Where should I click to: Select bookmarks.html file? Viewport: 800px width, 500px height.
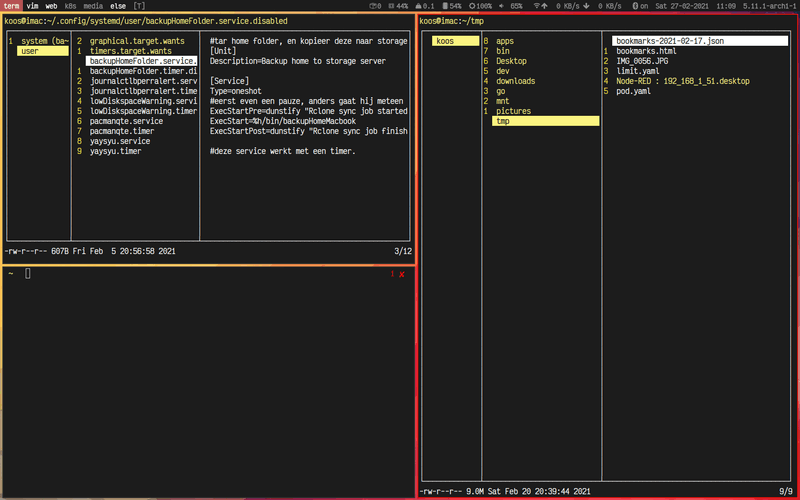[646, 51]
